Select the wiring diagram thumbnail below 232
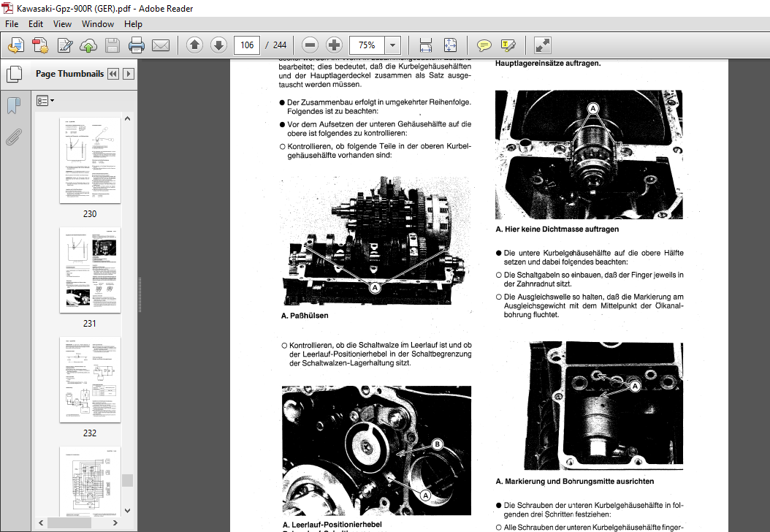Screen dimensions: 770x532 pos(90,481)
